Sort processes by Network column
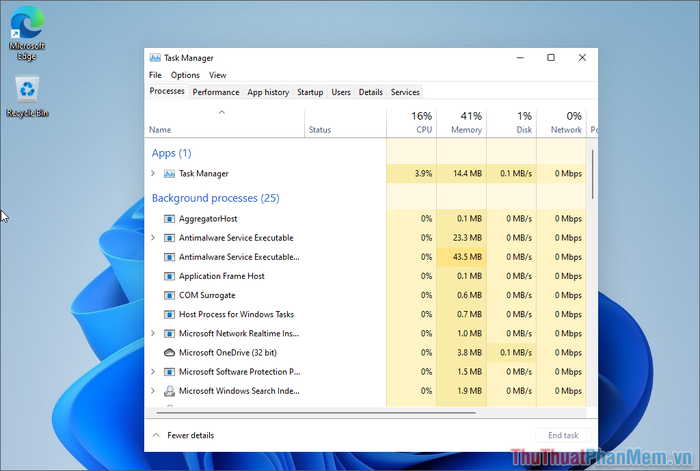 pos(561,123)
